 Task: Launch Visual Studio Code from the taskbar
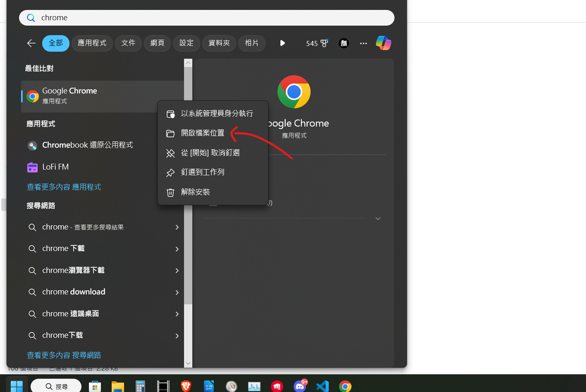tap(323, 386)
